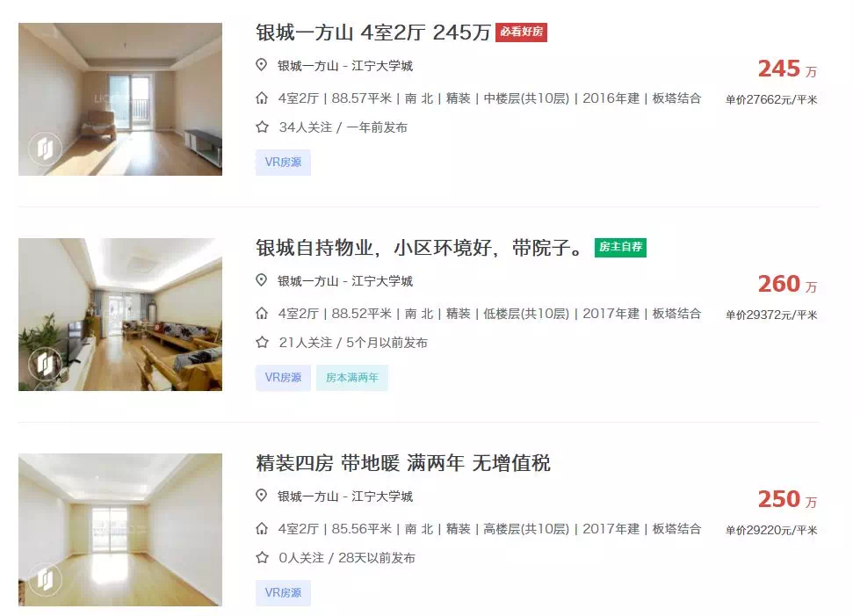Open VR view icon on third listing photo
Image resolution: width=853 pixels, height=616 pixels.
coord(45,579)
